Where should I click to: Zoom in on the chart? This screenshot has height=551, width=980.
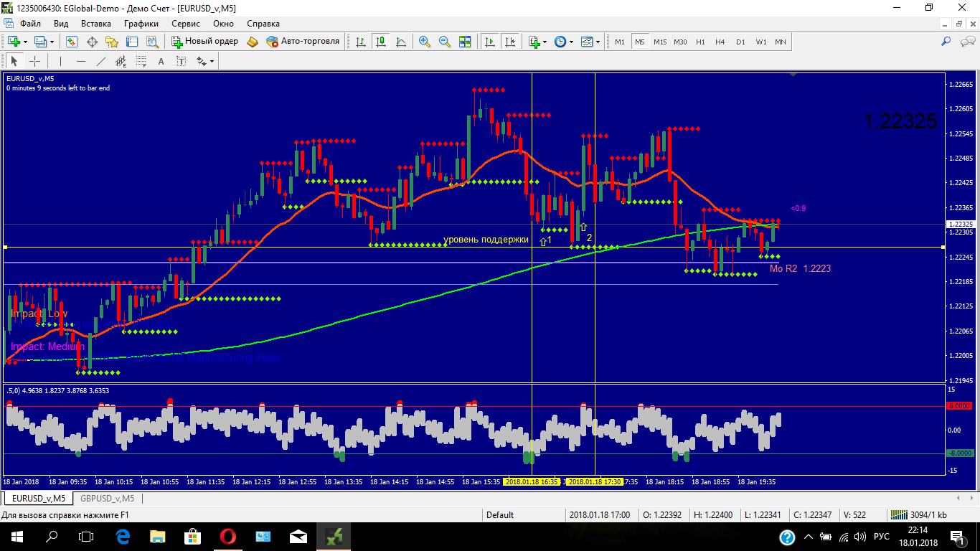[x=425, y=42]
